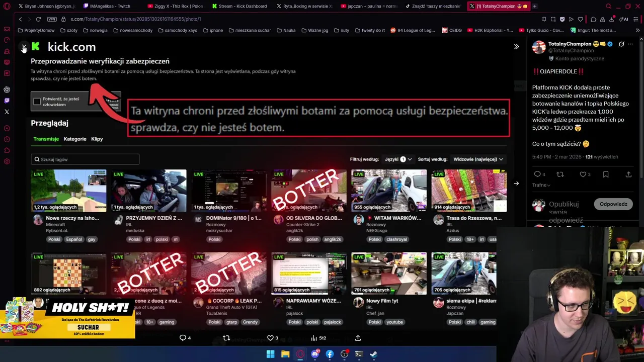644x362 pixels.
Task: Collapse the side panel with double-chevron icon
Action: pos(516,47)
